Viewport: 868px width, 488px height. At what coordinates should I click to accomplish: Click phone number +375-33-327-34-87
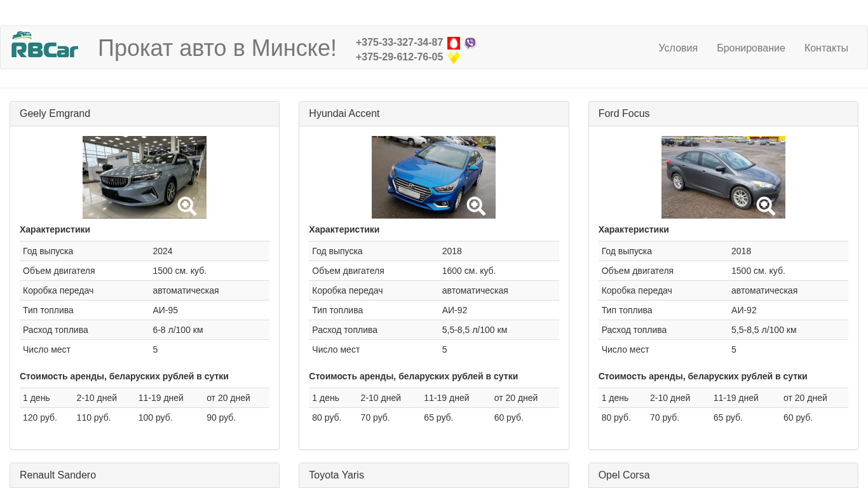[x=399, y=43]
